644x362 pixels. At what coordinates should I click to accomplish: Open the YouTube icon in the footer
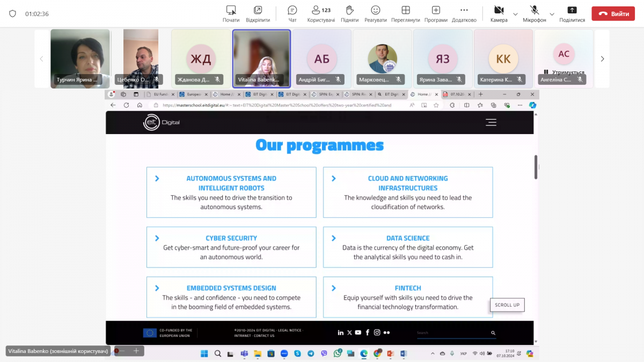click(358, 333)
